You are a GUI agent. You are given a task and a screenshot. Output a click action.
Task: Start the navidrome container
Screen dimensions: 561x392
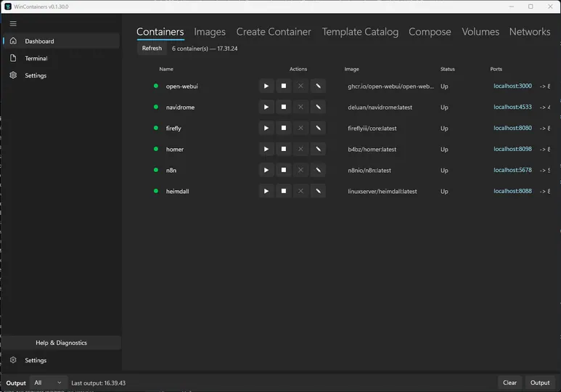click(266, 107)
